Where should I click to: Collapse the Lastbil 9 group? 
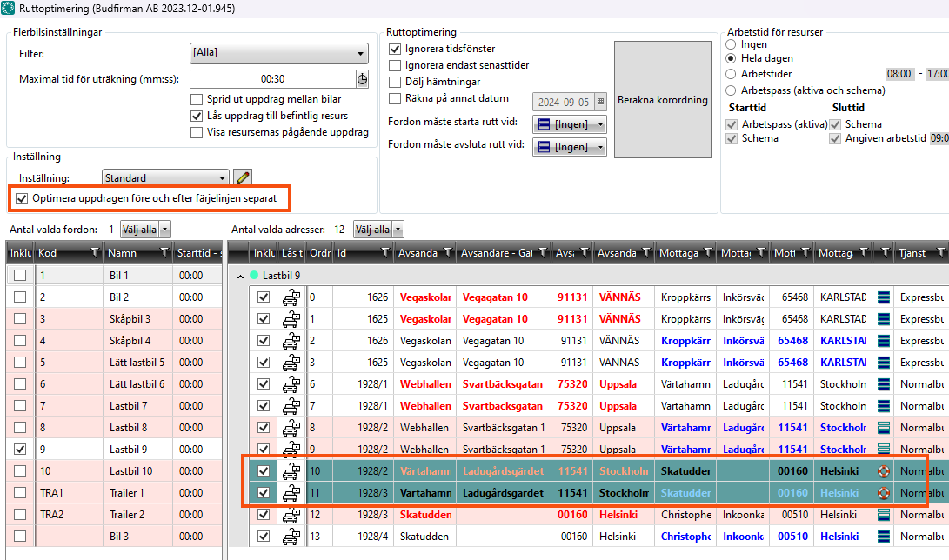pyautogui.click(x=240, y=276)
